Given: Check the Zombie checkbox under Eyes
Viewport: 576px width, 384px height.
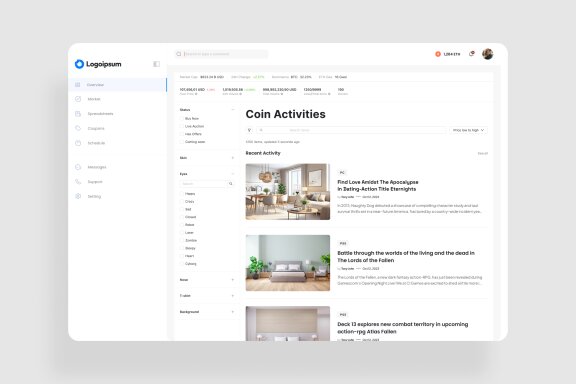Looking at the screenshot, I should [181, 240].
